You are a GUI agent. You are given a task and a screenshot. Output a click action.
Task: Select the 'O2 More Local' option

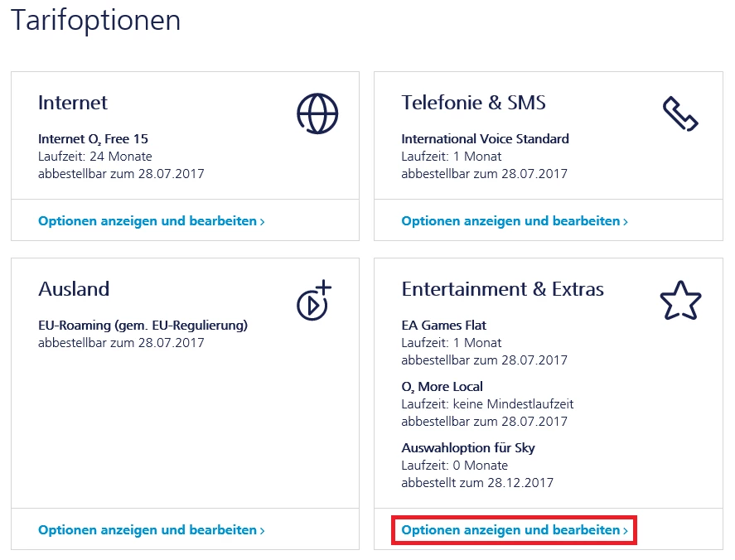click(442, 386)
